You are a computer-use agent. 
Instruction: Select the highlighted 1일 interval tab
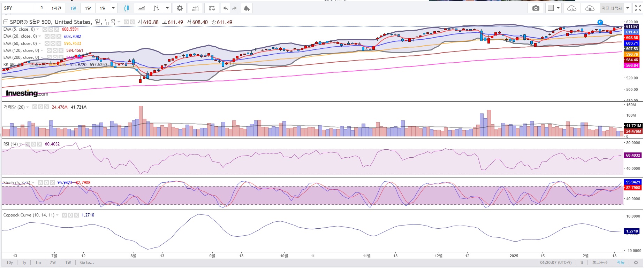pos(73,8)
